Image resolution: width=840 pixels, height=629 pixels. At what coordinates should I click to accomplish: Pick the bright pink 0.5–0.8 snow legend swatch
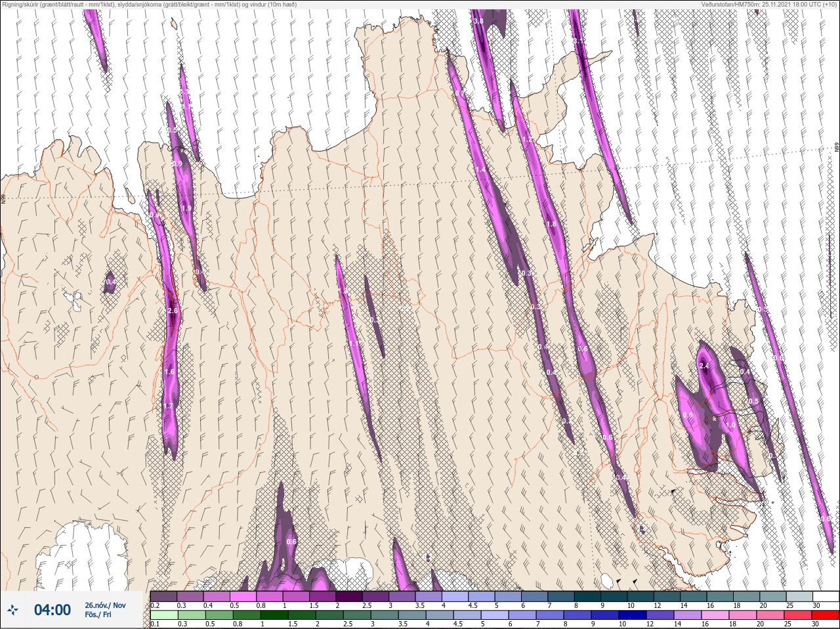[x=243, y=596]
